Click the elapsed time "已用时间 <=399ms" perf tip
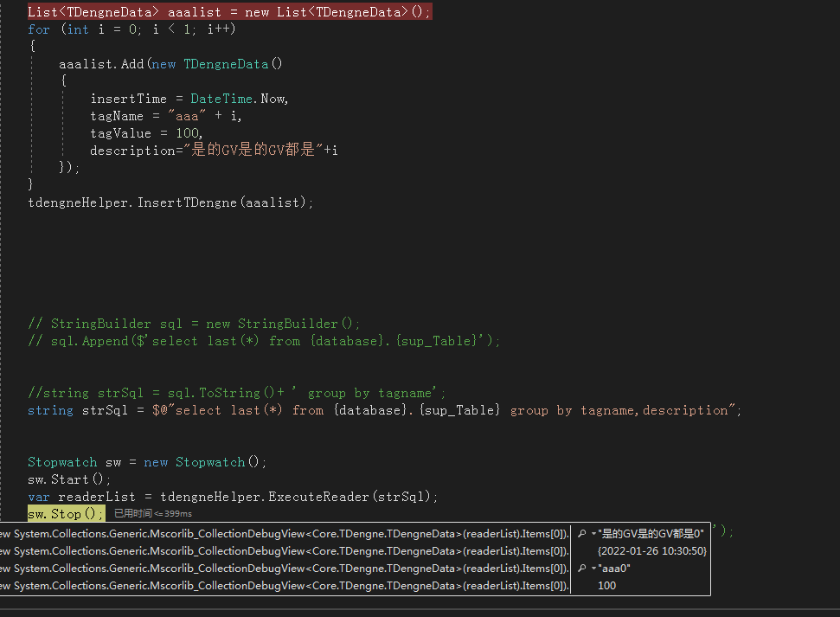840x617 pixels. click(x=152, y=513)
